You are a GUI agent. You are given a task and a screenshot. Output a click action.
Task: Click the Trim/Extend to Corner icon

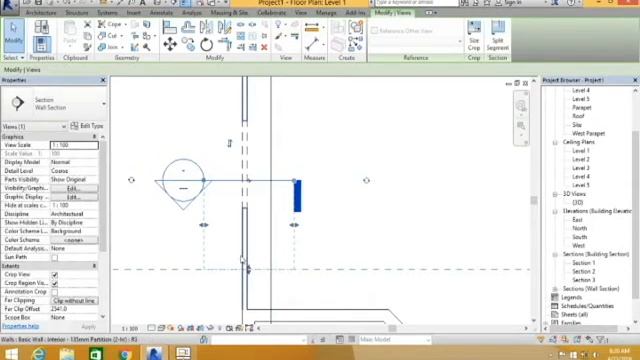click(224, 44)
